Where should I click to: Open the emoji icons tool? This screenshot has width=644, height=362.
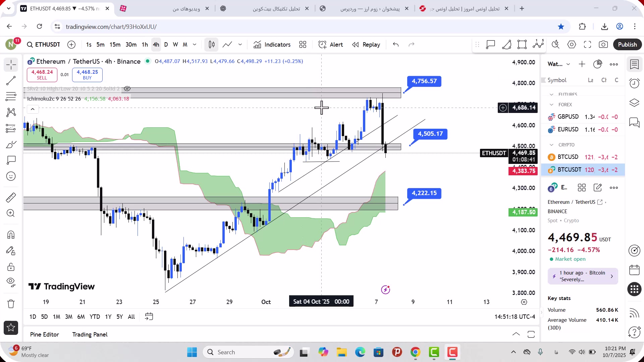(x=11, y=176)
